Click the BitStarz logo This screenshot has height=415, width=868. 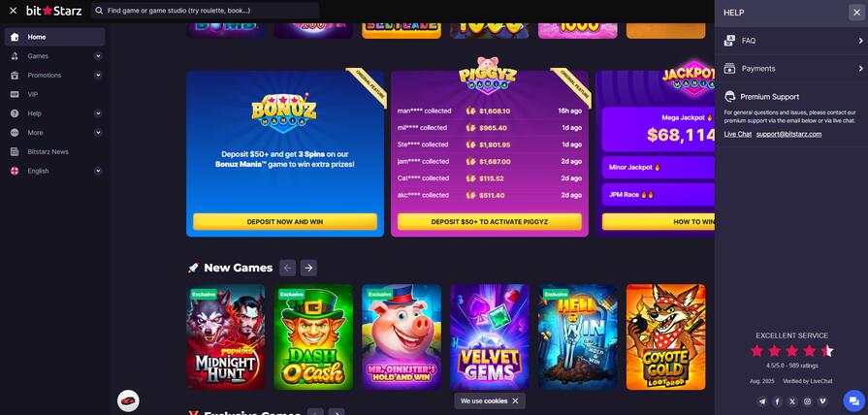pos(54,11)
